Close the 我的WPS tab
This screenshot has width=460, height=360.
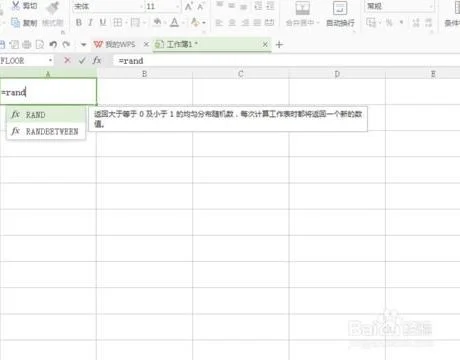146,44
